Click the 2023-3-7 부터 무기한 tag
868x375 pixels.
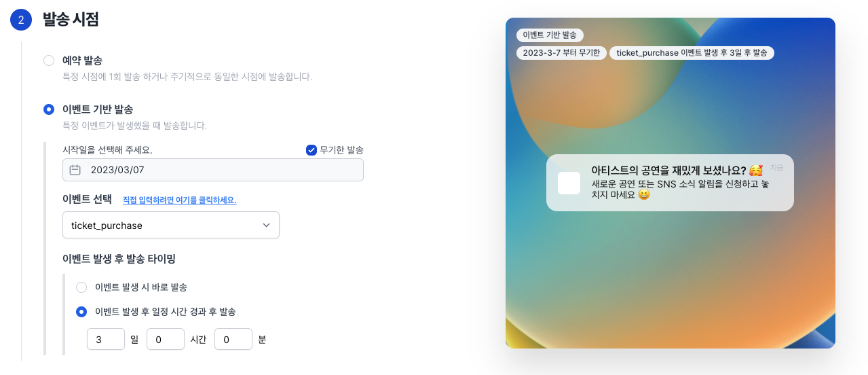coord(561,53)
